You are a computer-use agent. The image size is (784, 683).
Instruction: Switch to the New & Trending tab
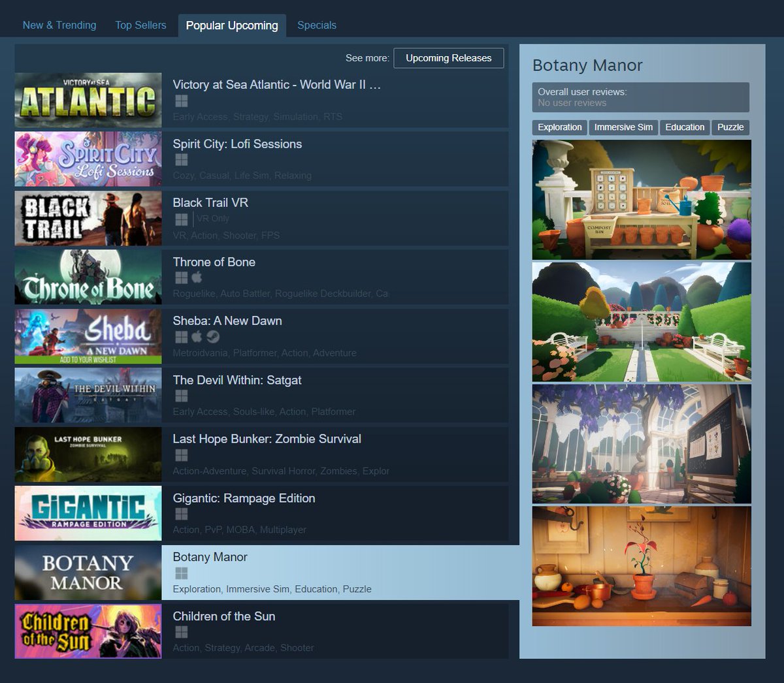(x=59, y=25)
